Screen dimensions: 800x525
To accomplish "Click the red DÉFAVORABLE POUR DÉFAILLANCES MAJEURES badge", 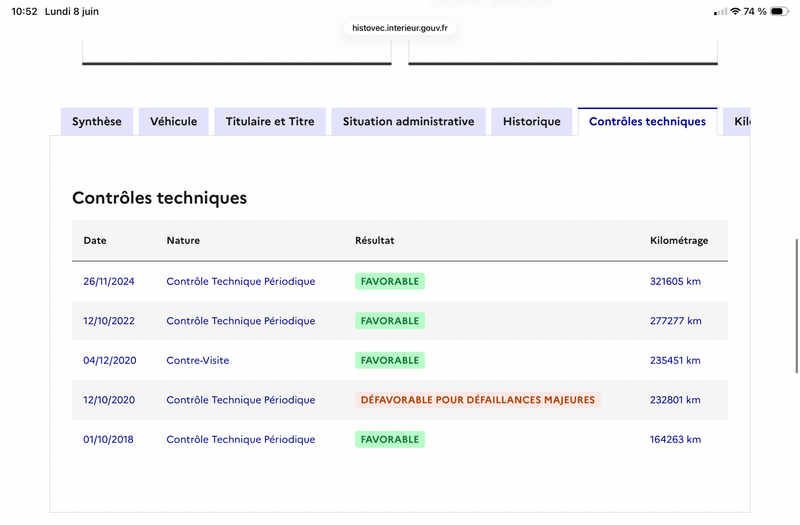I will [x=478, y=399].
